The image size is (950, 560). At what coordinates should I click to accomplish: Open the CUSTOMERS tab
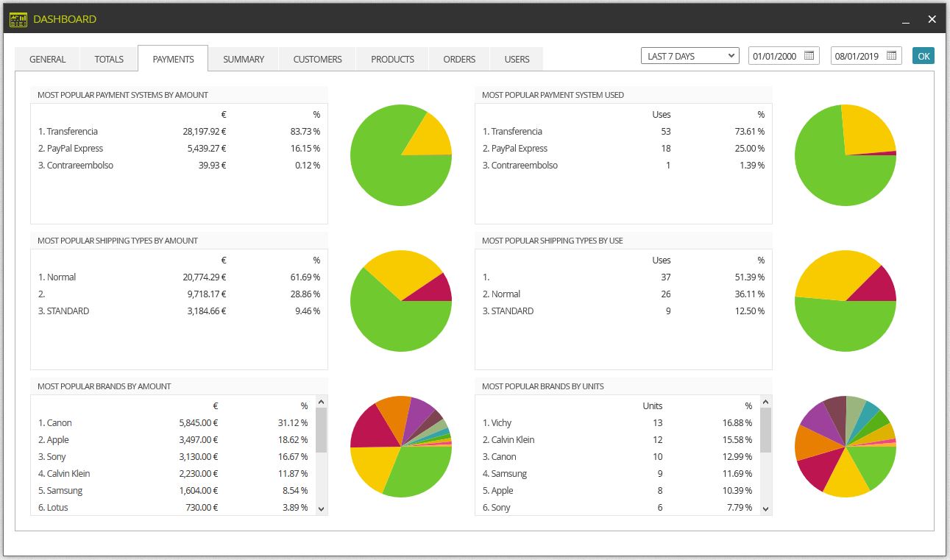(x=317, y=59)
